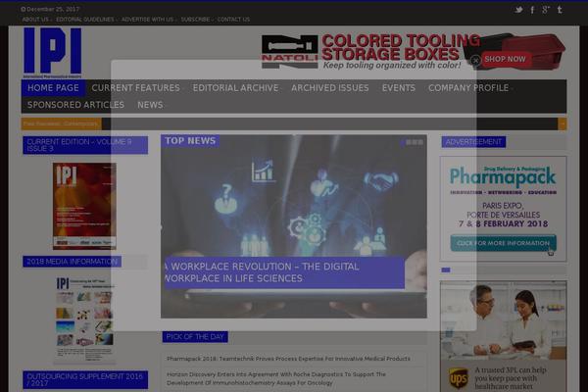Click the Top News label
This screenshot has width=588, height=392.
click(x=190, y=141)
